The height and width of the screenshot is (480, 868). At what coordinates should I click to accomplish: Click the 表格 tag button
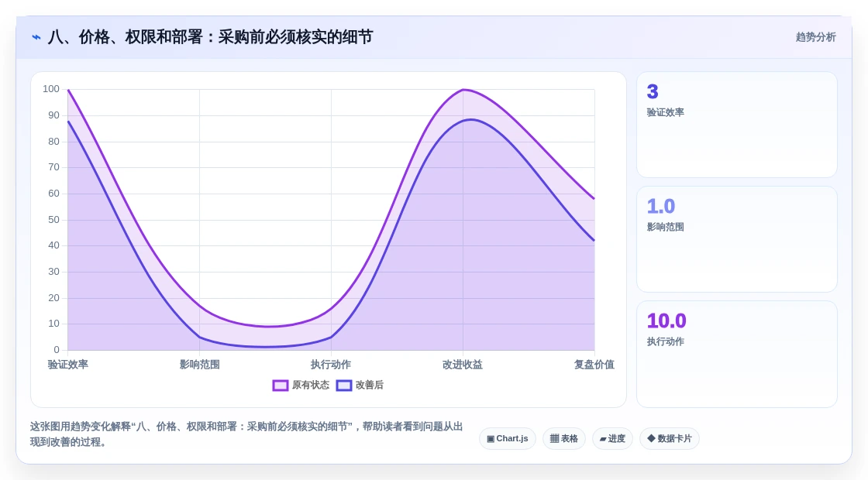564,438
